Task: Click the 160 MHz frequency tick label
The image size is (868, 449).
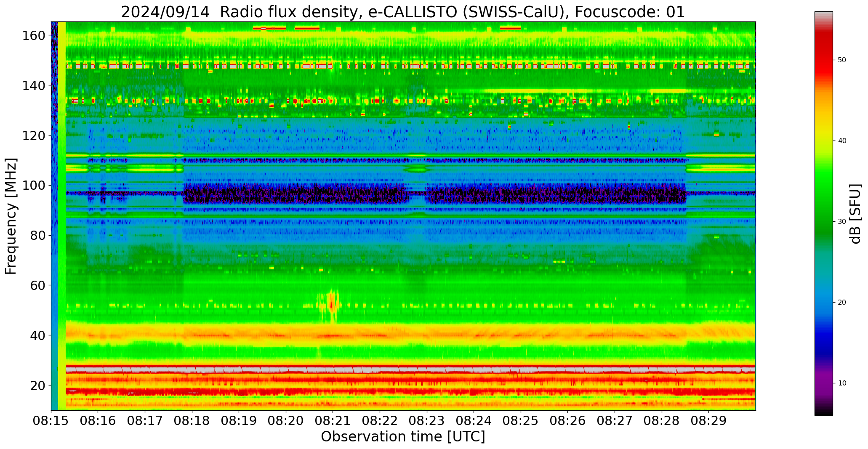Action: click(34, 36)
